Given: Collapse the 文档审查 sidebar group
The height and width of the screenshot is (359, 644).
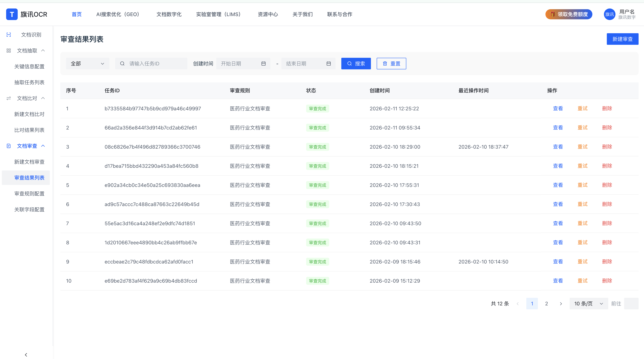Looking at the screenshot, I should [x=43, y=146].
